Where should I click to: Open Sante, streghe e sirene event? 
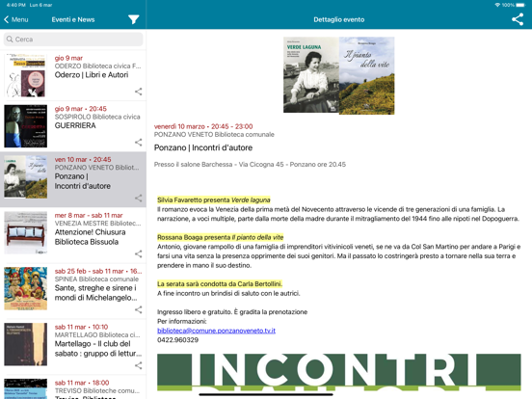coord(73,291)
